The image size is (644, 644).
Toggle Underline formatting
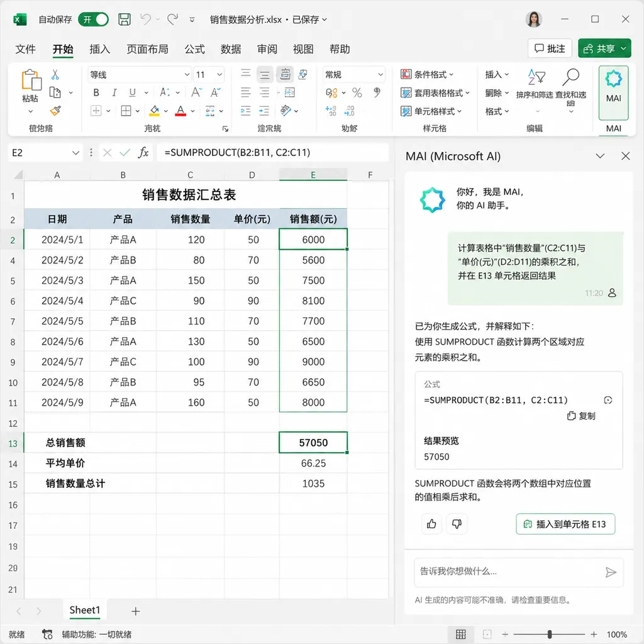[132, 92]
